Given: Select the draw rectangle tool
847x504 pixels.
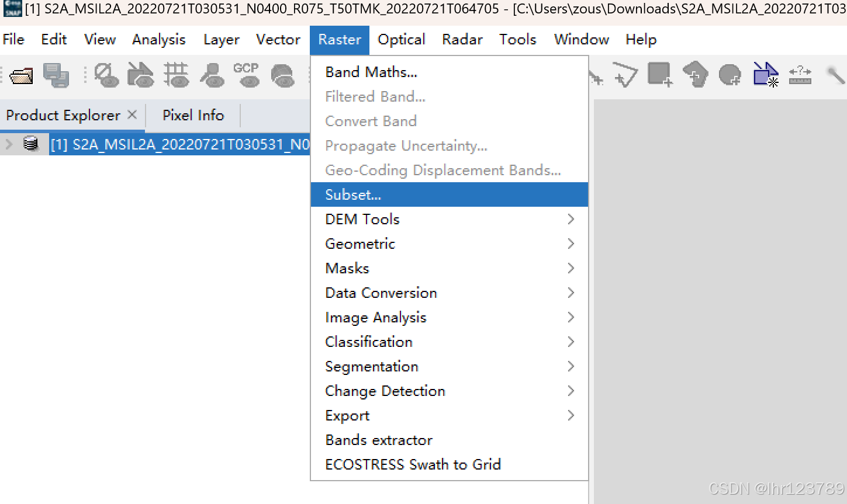Looking at the screenshot, I should 660,75.
